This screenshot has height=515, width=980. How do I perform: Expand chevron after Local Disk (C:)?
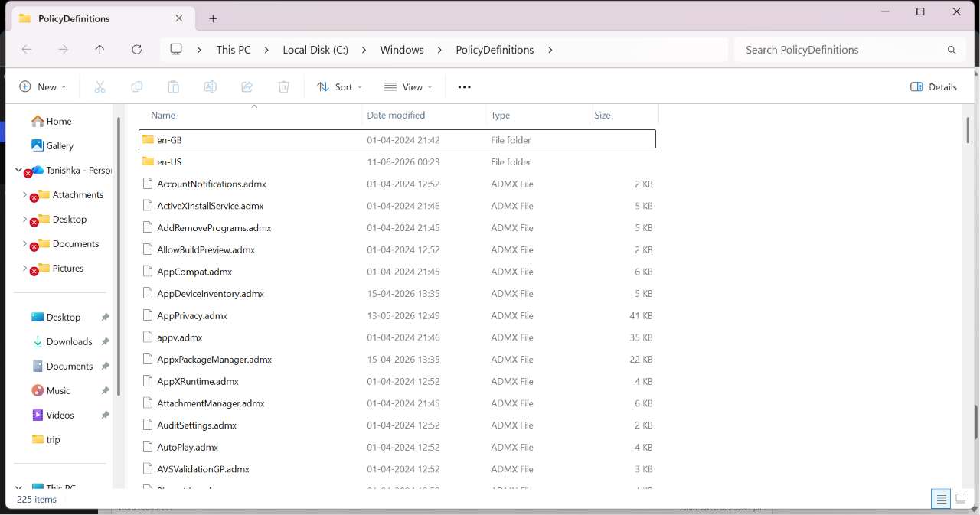click(364, 50)
